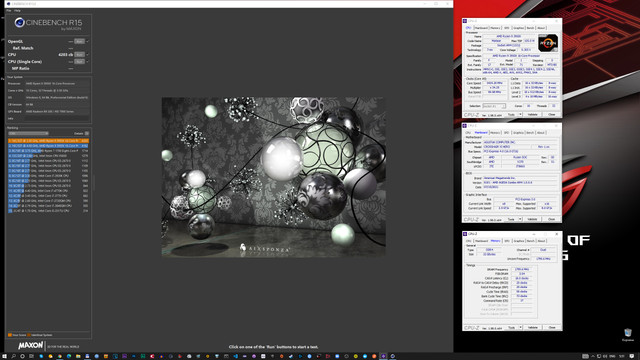Switch to Memory tab in top CPU-Z window
The height and width of the screenshot is (360, 640).
pyautogui.click(x=495, y=28)
